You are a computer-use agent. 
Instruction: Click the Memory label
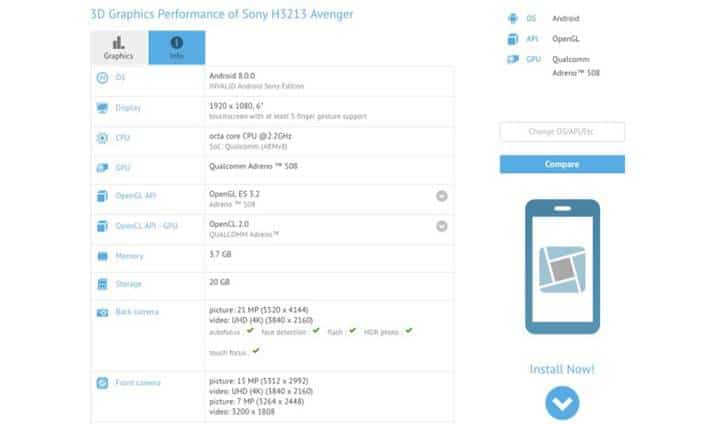click(129, 256)
